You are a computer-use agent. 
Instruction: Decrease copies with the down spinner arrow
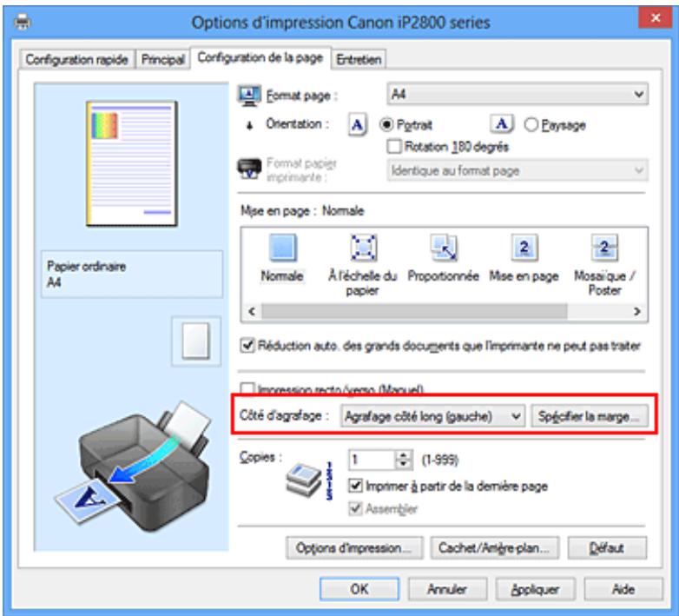[404, 464]
